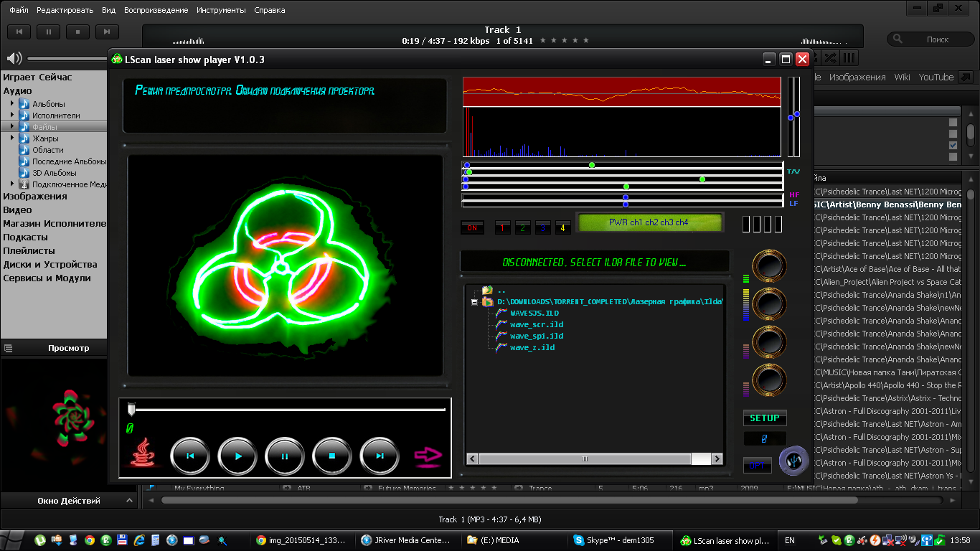This screenshot has width=980, height=551.
Task: Click the EN language indicator
Action: pyautogui.click(x=790, y=540)
